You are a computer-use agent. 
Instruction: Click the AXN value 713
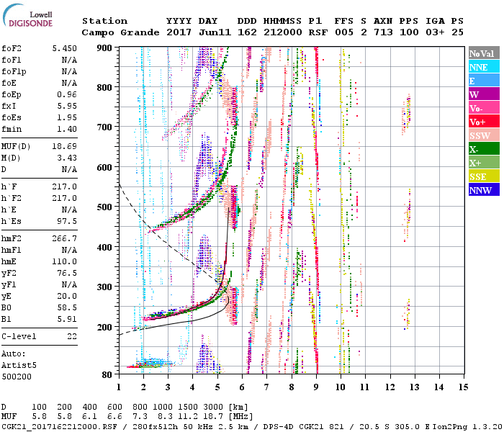(383, 33)
